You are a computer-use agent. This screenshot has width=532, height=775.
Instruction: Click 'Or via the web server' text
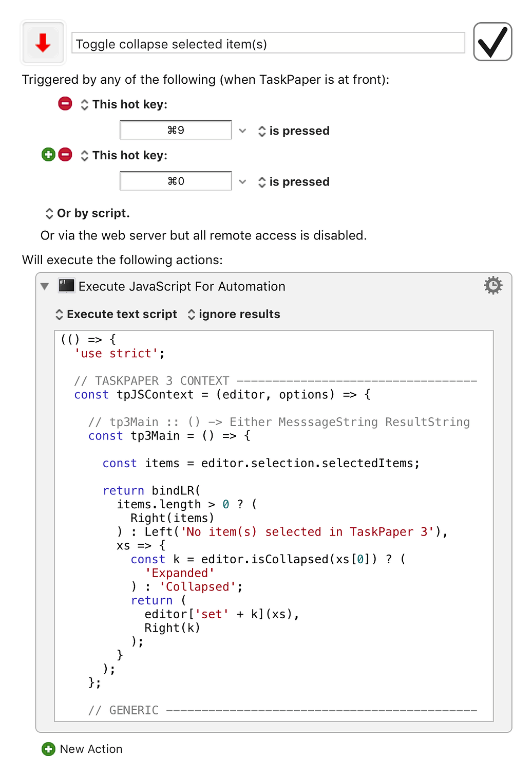click(203, 235)
